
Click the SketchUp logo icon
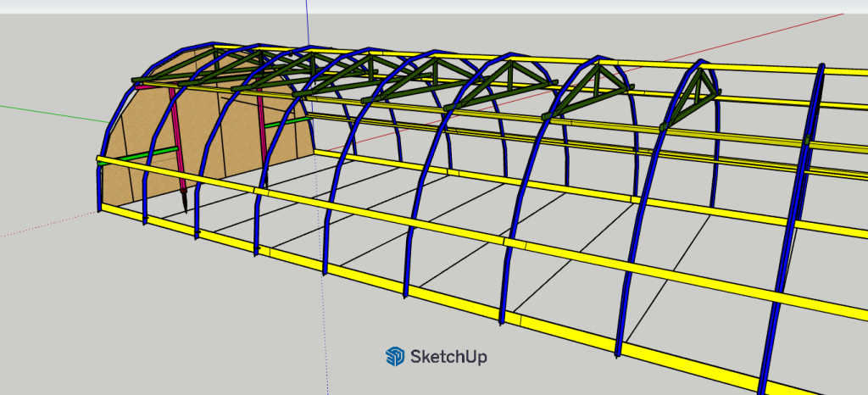(395, 357)
